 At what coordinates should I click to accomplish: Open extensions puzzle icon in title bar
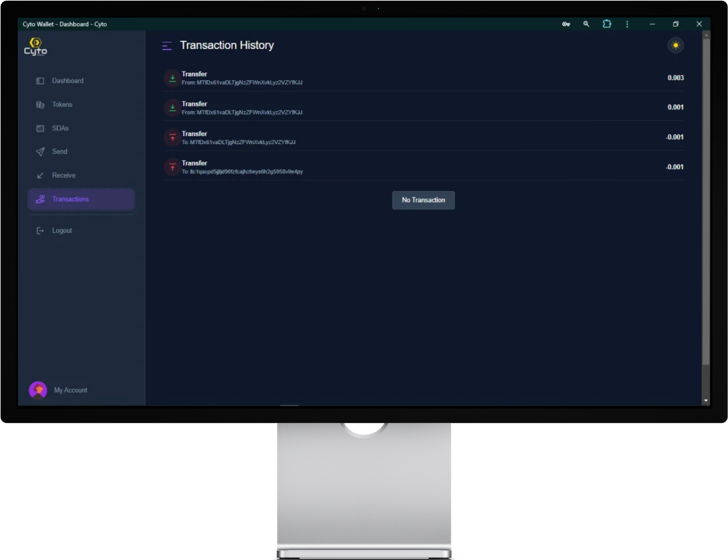coord(607,24)
